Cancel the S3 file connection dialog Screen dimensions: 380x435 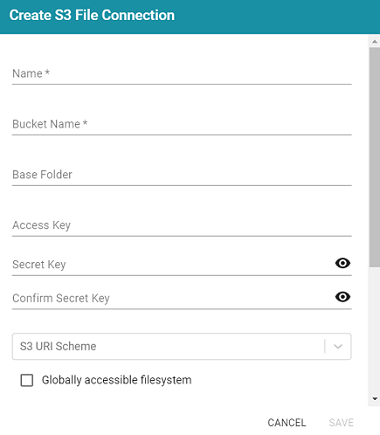287,423
